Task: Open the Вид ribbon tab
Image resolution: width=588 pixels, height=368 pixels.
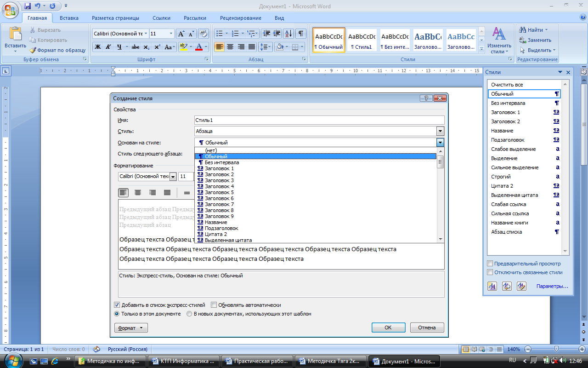Action: pos(279,18)
